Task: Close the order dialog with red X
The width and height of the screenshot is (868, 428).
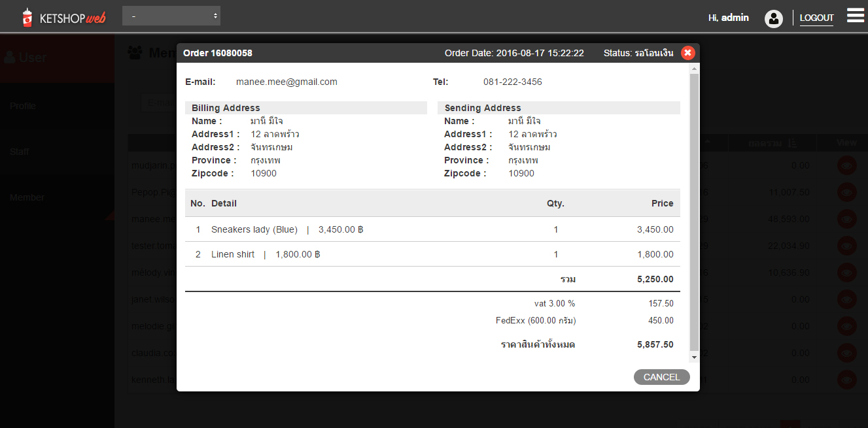Action: click(x=687, y=53)
